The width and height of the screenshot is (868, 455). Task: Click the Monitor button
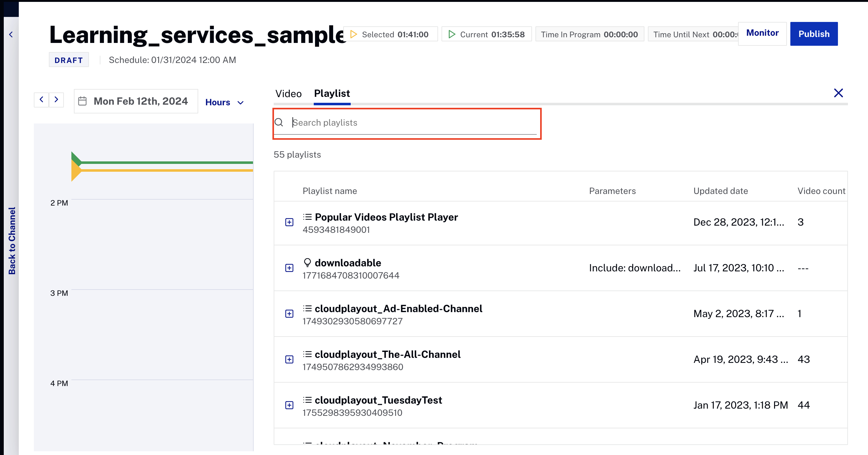pos(762,33)
